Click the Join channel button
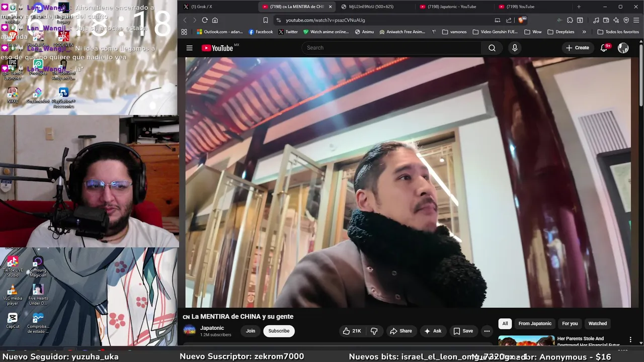Screen dimensions: 644x362 251,331
